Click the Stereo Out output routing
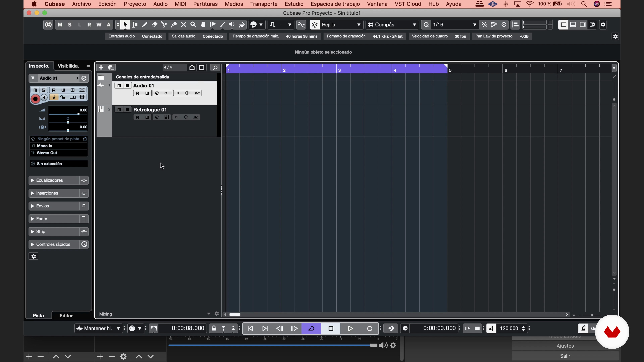 (x=59, y=153)
